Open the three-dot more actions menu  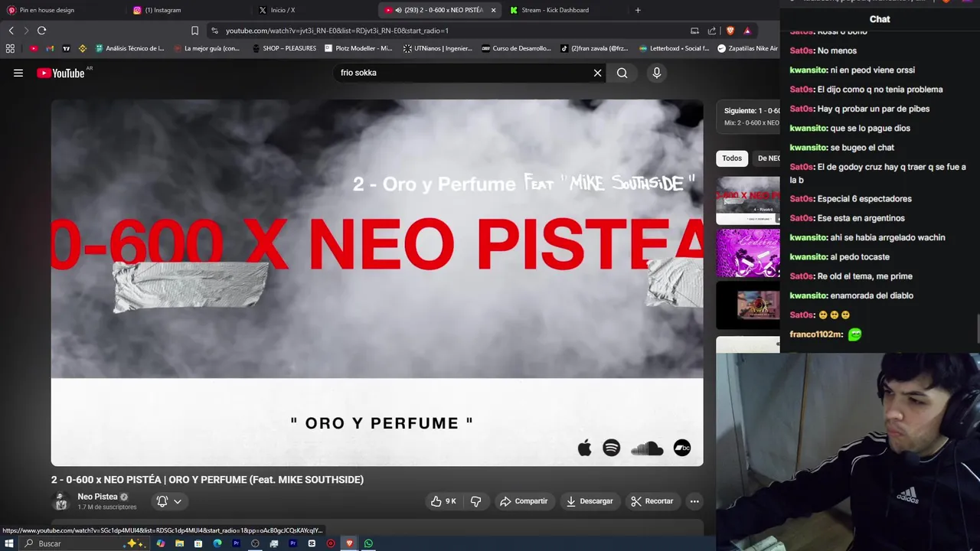click(694, 501)
